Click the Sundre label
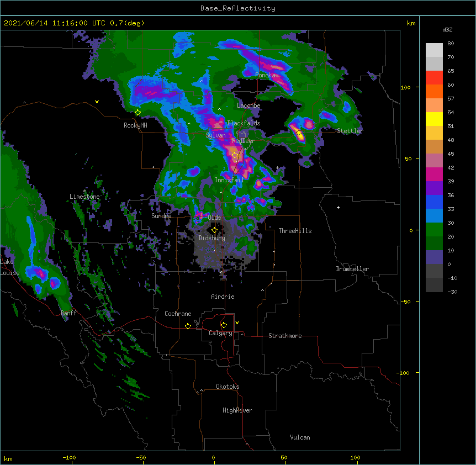Viewport: 476px width, 465px height. [161, 216]
